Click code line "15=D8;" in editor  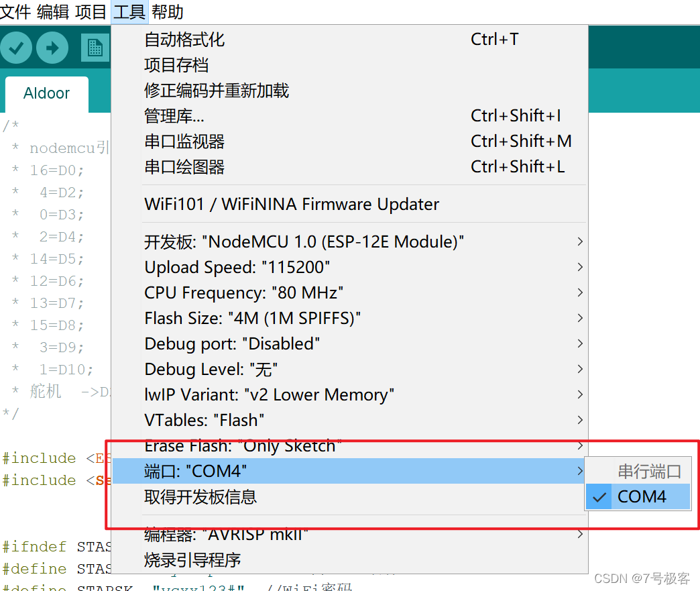point(57,325)
